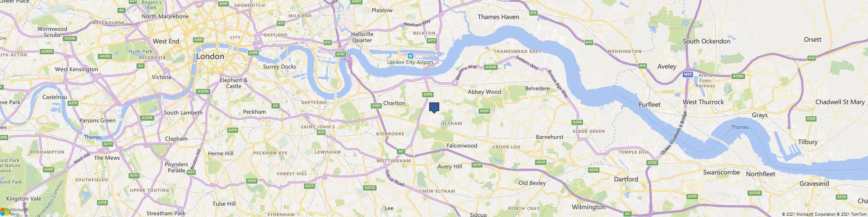This screenshot has height=217, width=868.
Task: Select the Tilbury town label
Action: 808,142
